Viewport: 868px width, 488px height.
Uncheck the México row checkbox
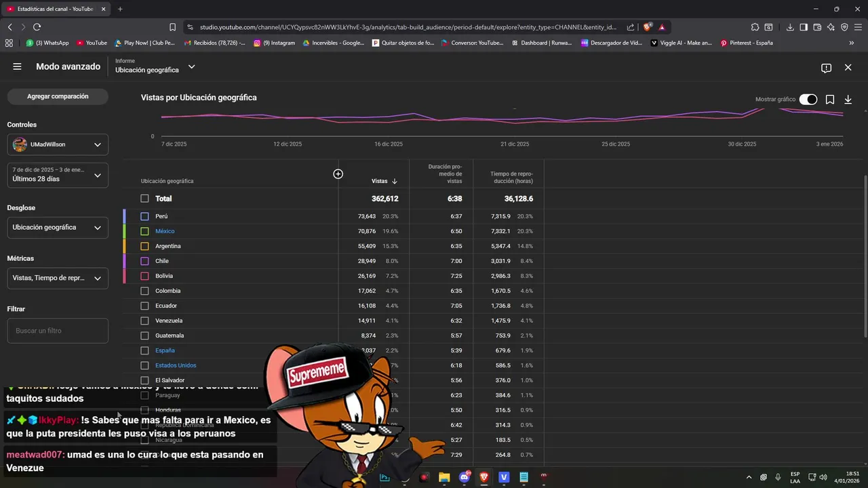pos(144,231)
